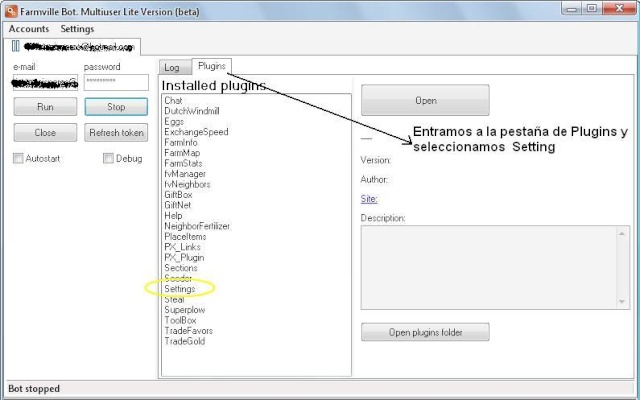The height and width of the screenshot is (400, 640).
Task: Open the Settings menu
Action: click(77, 29)
